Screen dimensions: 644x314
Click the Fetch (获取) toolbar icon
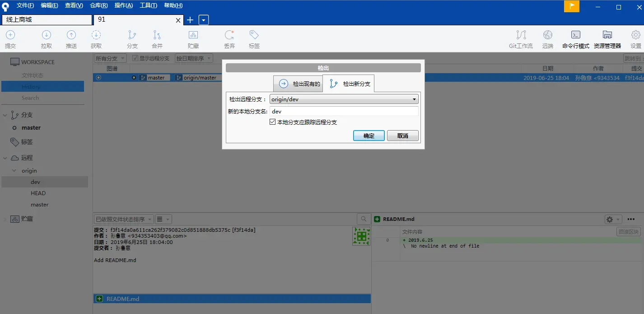point(96,35)
